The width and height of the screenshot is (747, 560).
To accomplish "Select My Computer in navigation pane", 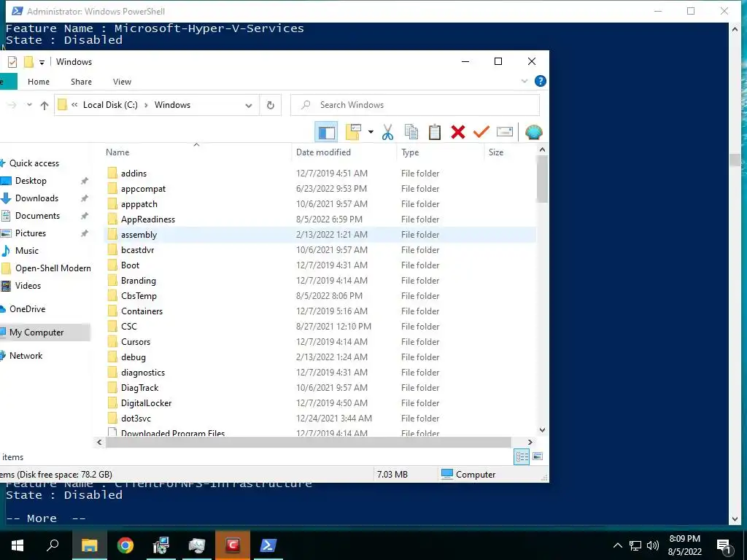I will coord(36,332).
